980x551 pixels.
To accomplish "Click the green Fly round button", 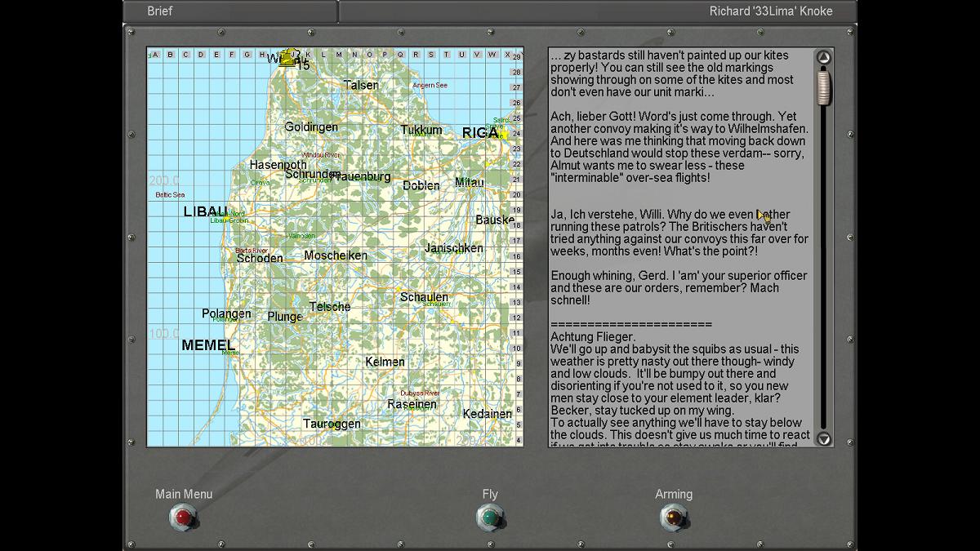I will coord(490,518).
